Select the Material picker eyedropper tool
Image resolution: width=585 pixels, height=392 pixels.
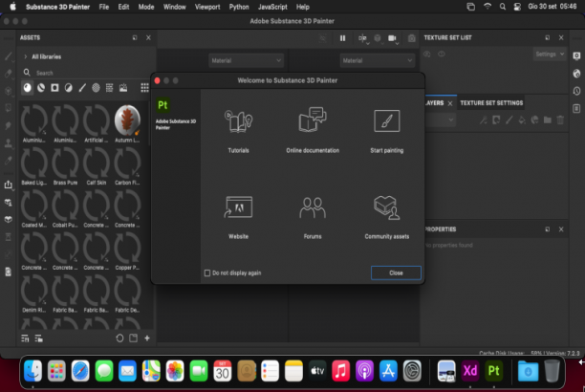click(x=9, y=161)
